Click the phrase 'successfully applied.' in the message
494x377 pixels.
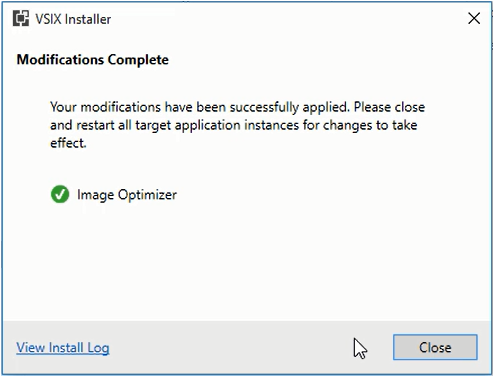click(290, 107)
